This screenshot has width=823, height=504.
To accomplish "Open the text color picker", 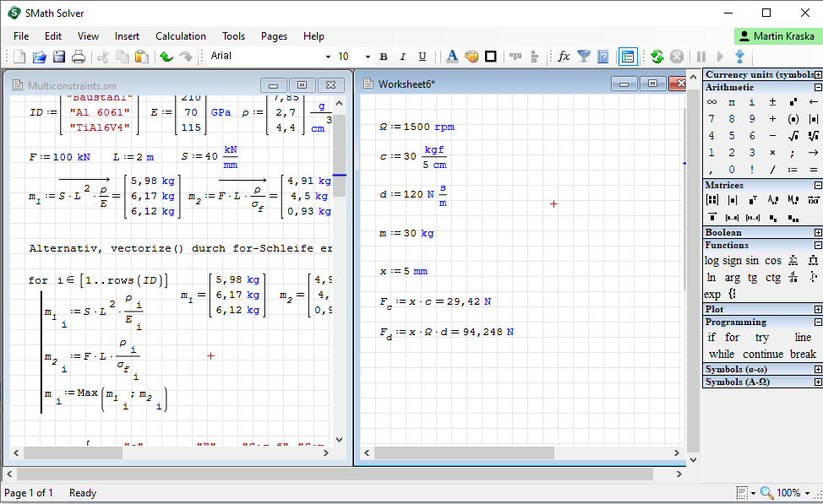I will coord(452,57).
